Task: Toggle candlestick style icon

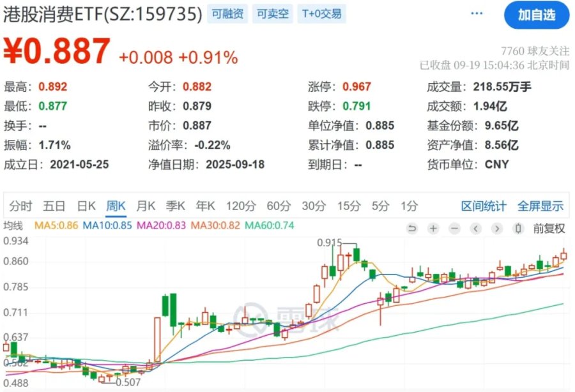Action: pos(518,228)
